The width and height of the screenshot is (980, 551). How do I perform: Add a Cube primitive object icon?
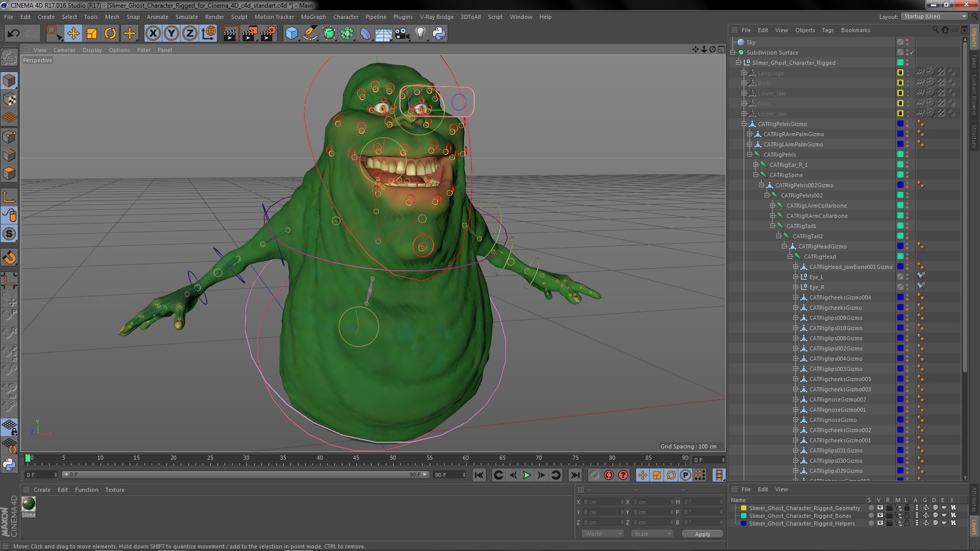tap(291, 34)
